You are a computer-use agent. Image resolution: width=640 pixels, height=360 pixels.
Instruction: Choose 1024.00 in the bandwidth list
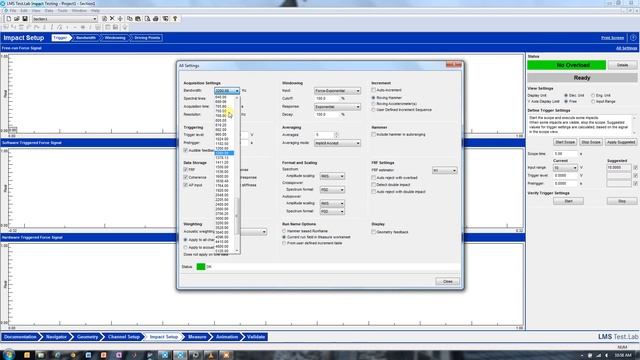[x=222, y=139]
